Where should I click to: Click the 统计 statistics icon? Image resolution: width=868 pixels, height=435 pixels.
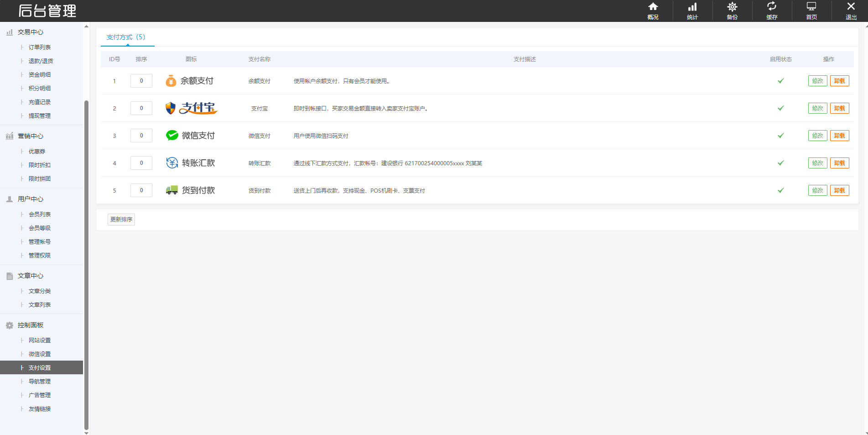[692, 10]
